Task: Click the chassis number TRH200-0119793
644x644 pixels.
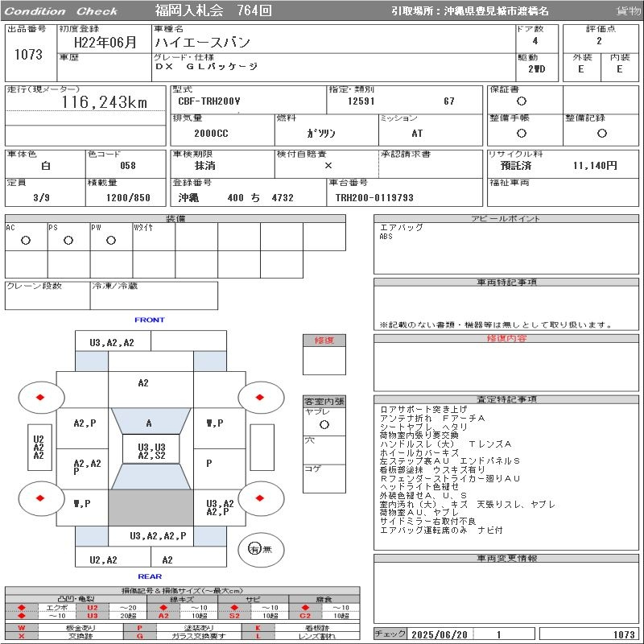Action: click(374, 197)
